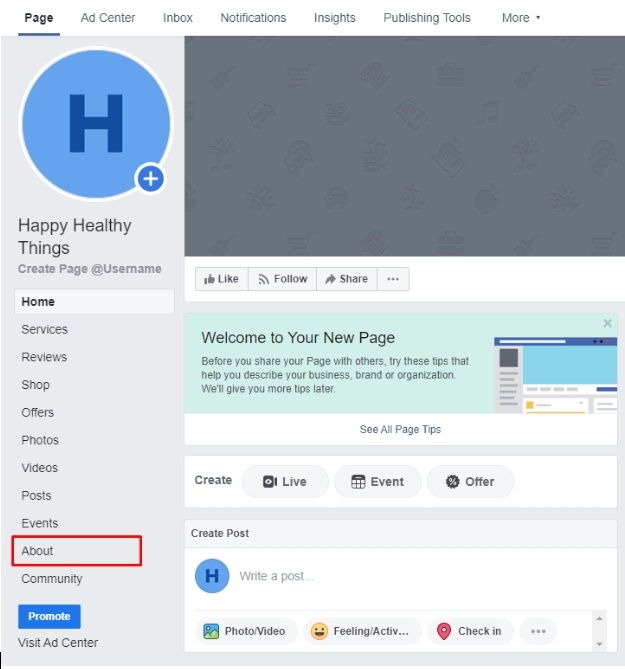Open the Ad Center tab
Screen dimensions: 625x669
click(108, 18)
